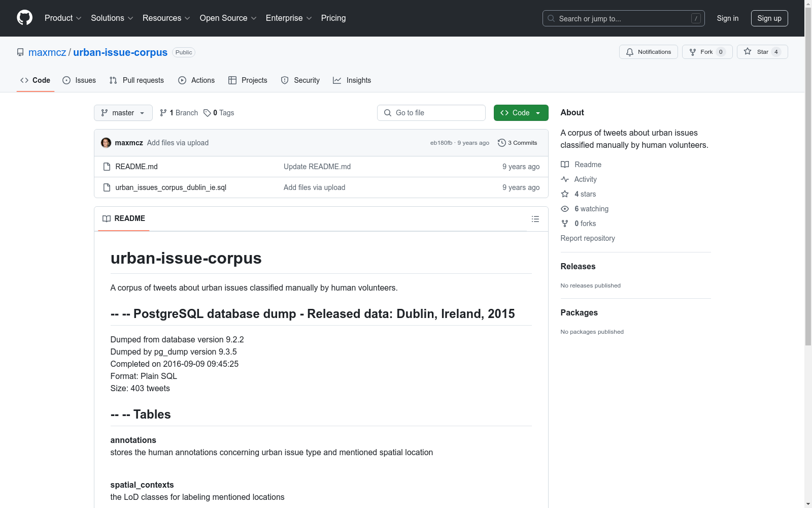
Task: Click the Notifications bell button
Action: [x=648, y=52]
